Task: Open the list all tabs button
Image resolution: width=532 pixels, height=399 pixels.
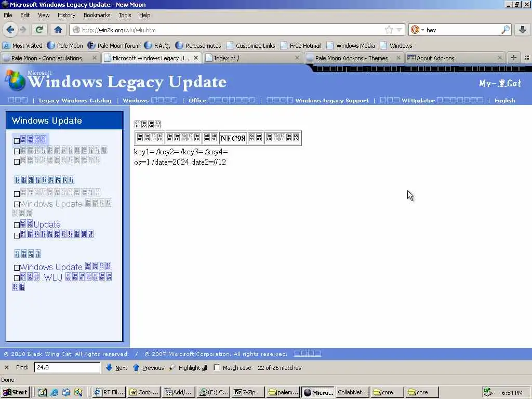Action: click(x=527, y=58)
